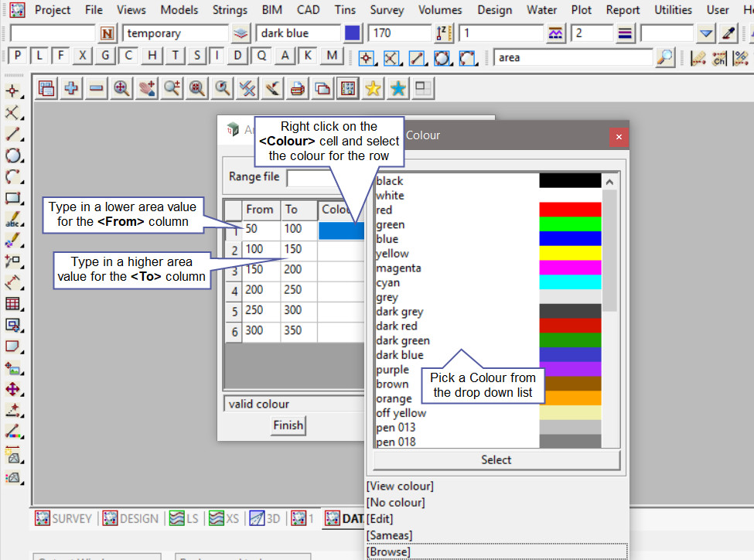The width and height of the screenshot is (754, 560).
Task: Click the printer icon in view toolbar
Action: coord(296,88)
